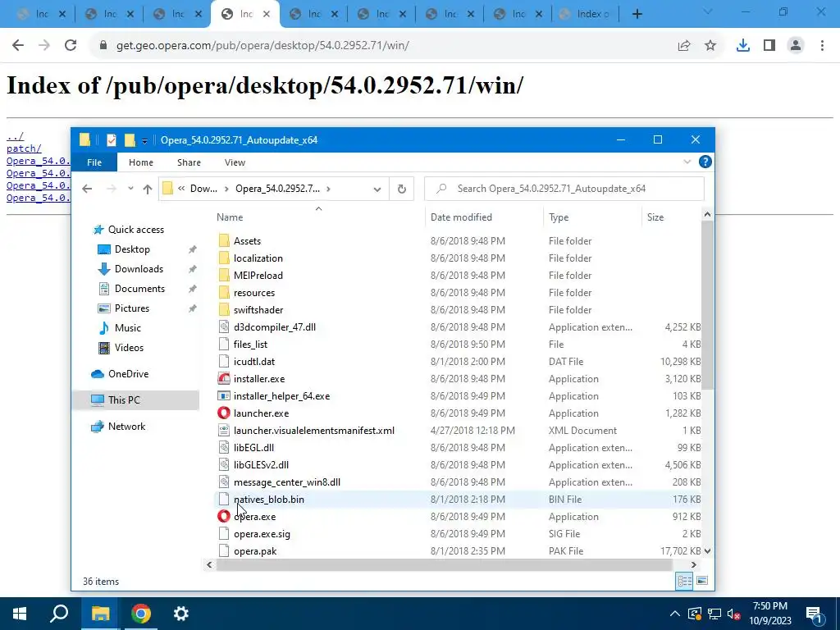Viewport: 840px width, 630px height.
Task: Follow the ../ parent directory link
Action: click(x=15, y=136)
